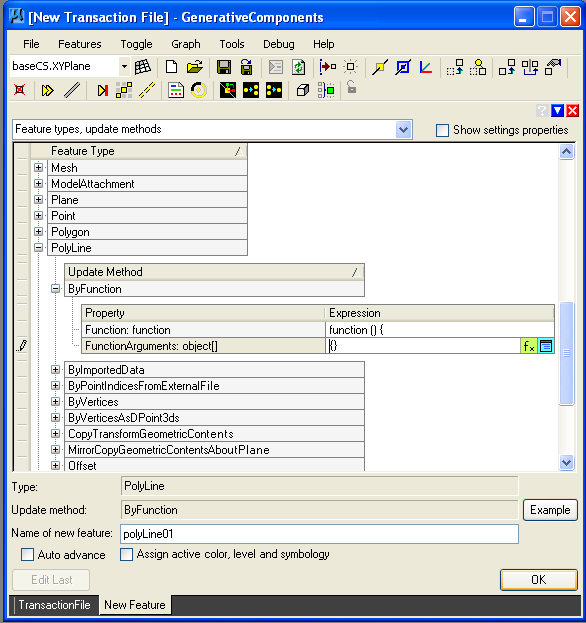
Task: Click the grid plane icon beside baseCS.XYPlane
Action: [143, 67]
